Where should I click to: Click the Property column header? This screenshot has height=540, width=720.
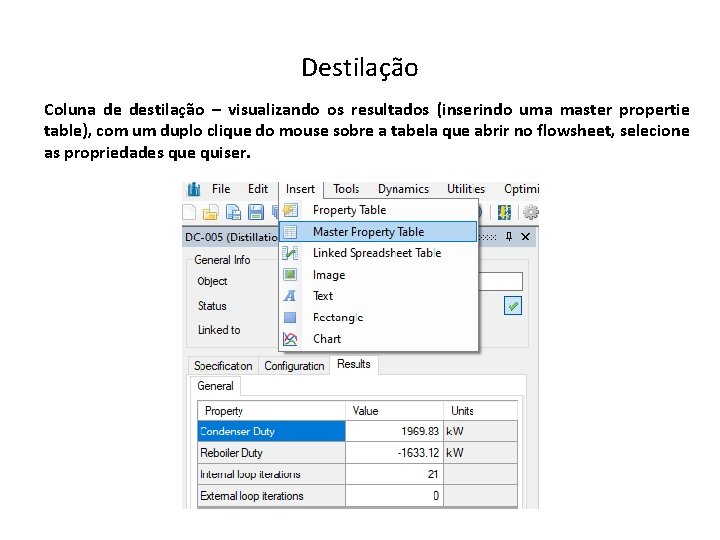click(271, 411)
